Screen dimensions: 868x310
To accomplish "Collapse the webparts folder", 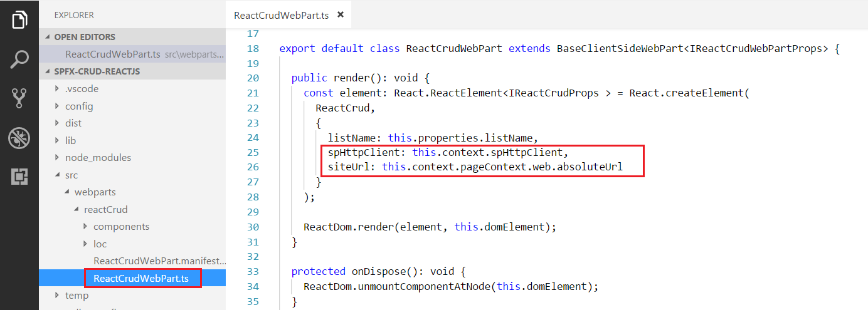I will (94, 192).
